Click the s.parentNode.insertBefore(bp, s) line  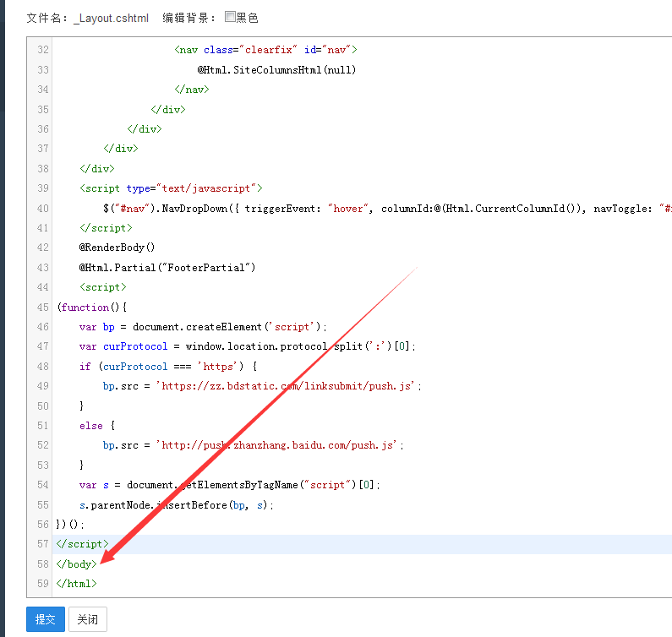[x=176, y=504]
